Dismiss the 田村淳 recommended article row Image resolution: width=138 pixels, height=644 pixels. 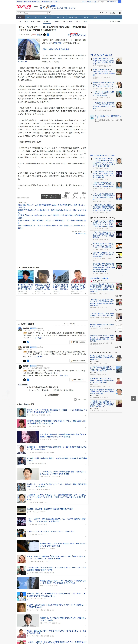[x=86, y=416]
